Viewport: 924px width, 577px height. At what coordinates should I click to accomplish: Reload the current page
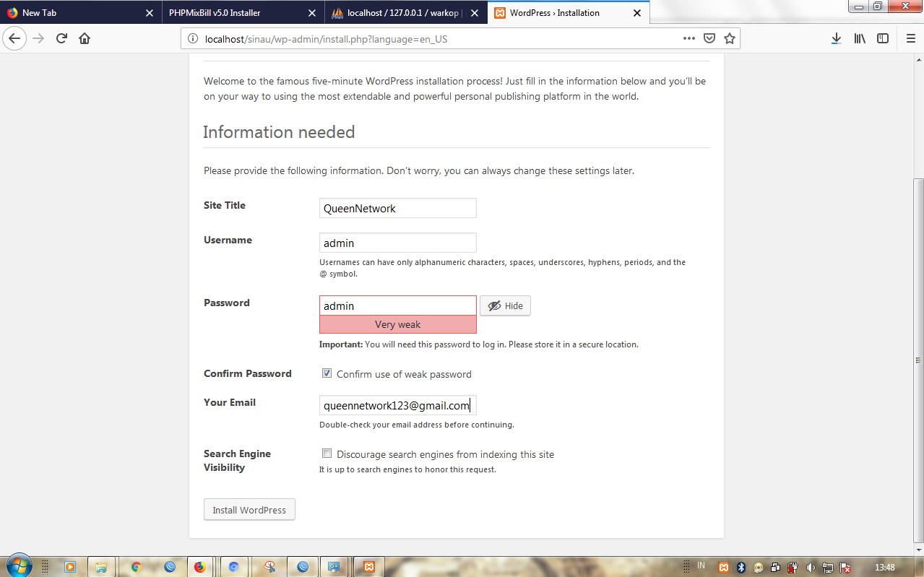tap(61, 38)
